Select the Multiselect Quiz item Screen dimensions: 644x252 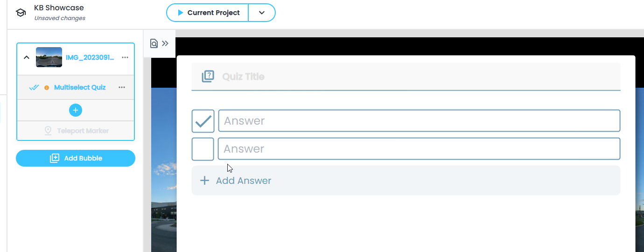pyautogui.click(x=80, y=87)
